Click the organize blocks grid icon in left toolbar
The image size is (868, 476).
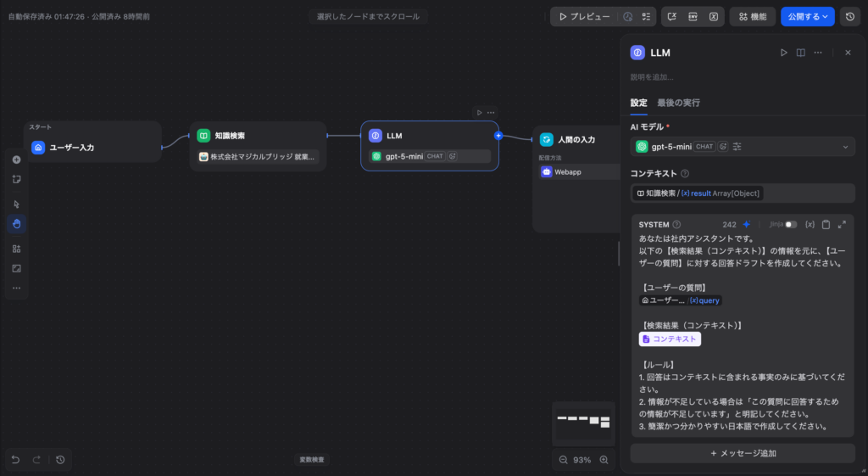click(17, 249)
